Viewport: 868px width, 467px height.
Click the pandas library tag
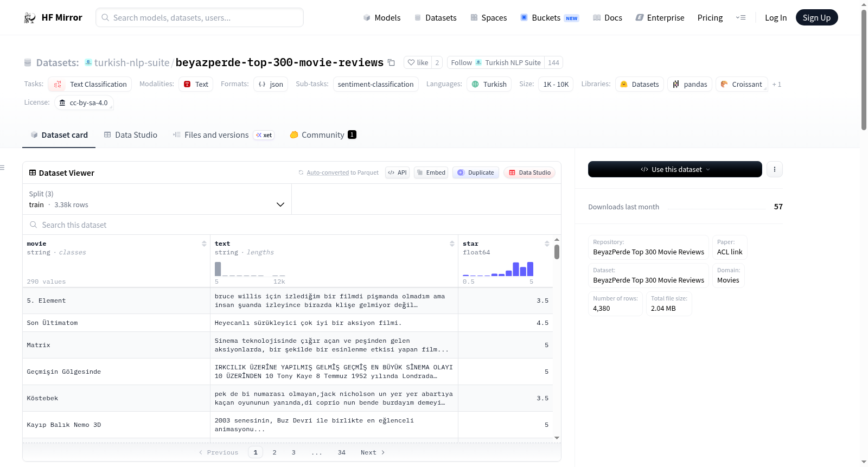click(x=690, y=84)
